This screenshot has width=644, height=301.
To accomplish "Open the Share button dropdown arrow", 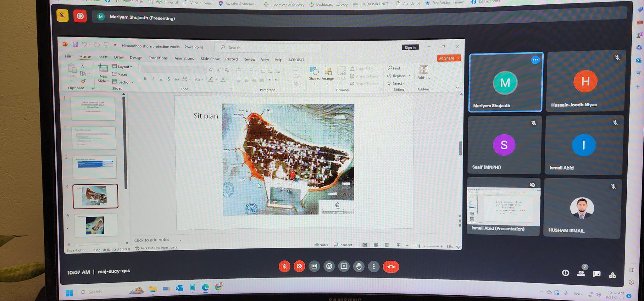I will coord(458,58).
